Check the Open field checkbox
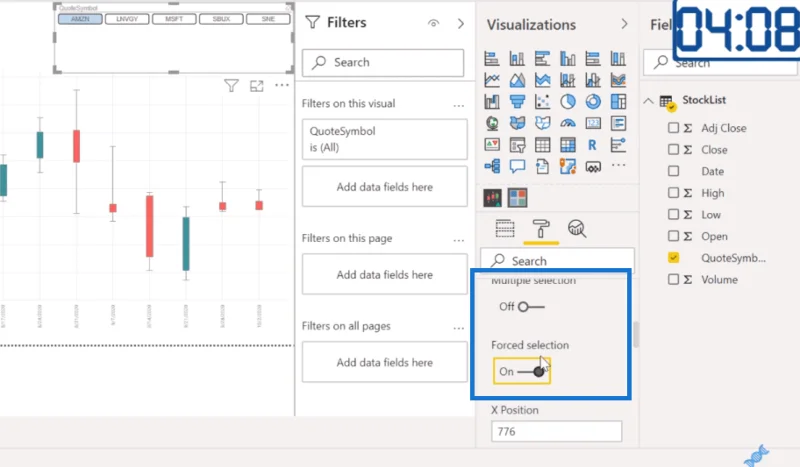The width and height of the screenshot is (800, 467). 673,236
